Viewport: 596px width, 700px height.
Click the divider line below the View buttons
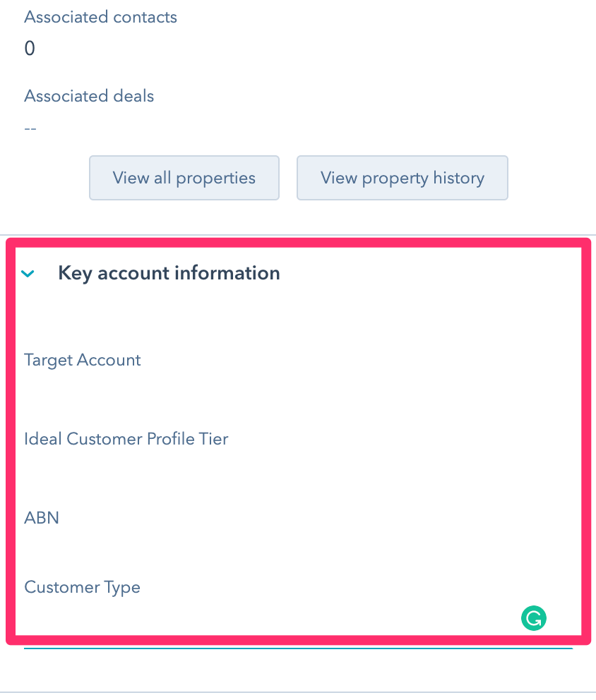pos(298,235)
